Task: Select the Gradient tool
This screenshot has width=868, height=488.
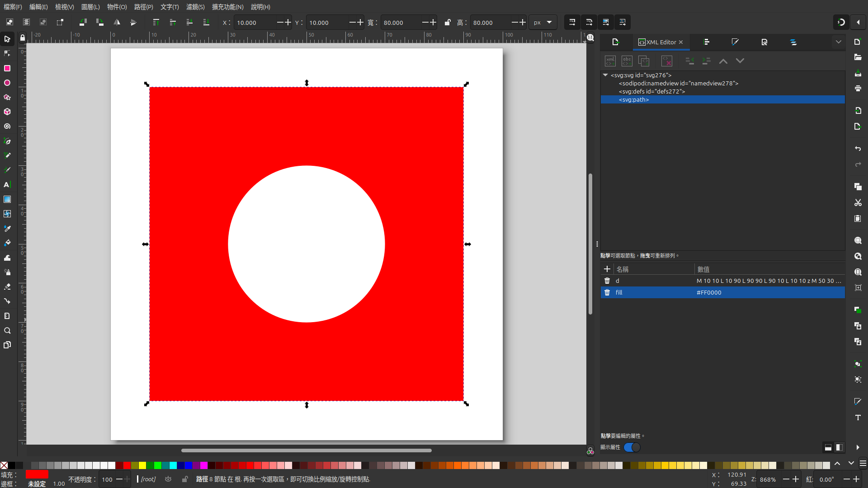Action: click(x=7, y=199)
